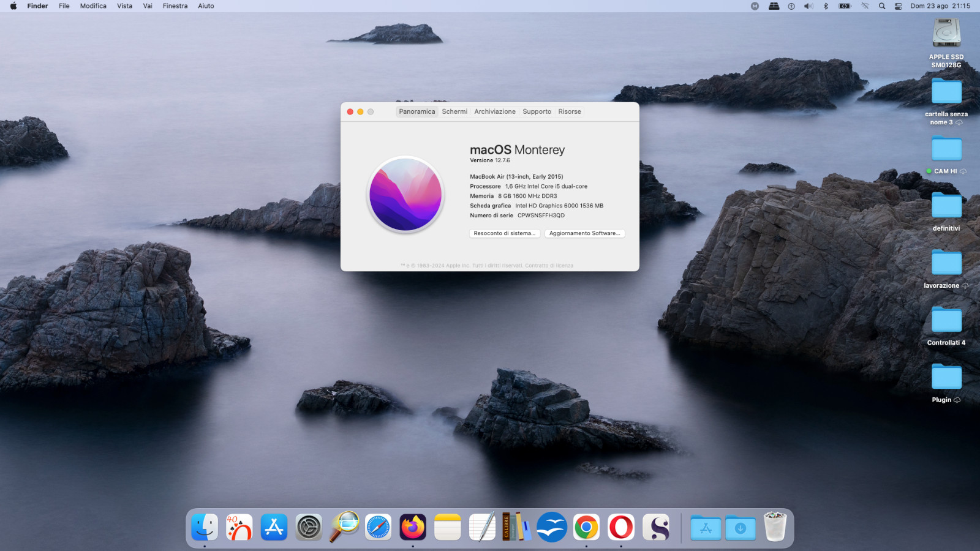
Task: Close the About This Mac window
Action: (x=350, y=111)
